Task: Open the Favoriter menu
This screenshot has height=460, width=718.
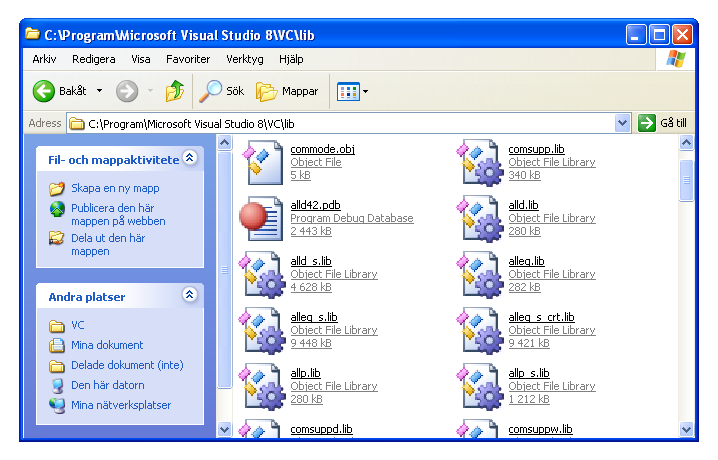Action: 188,59
